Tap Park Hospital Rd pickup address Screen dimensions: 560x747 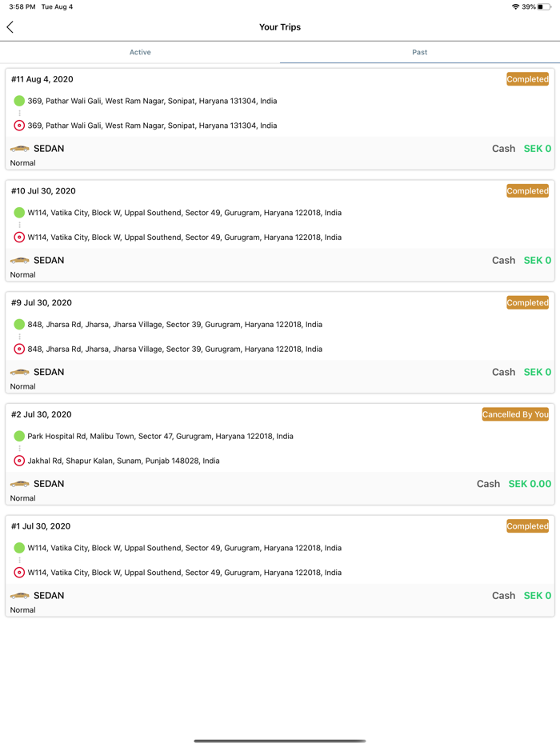coord(160,437)
